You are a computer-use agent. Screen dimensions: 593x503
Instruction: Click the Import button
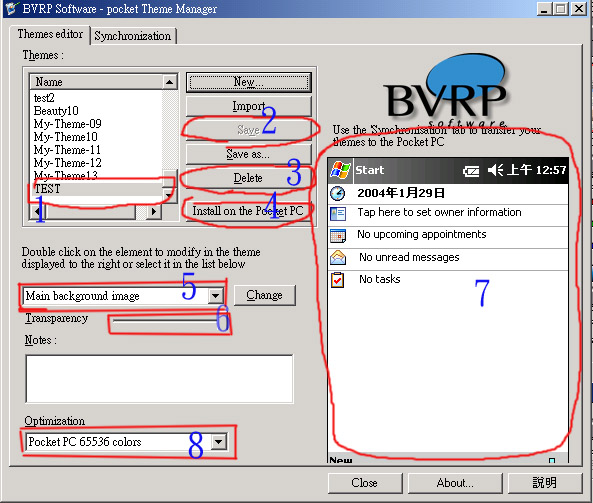pos(248,106)
